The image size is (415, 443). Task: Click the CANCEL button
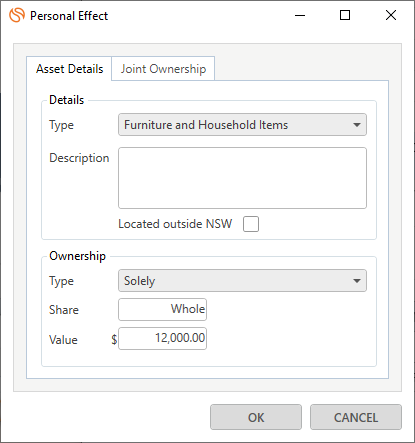point(356,417)
